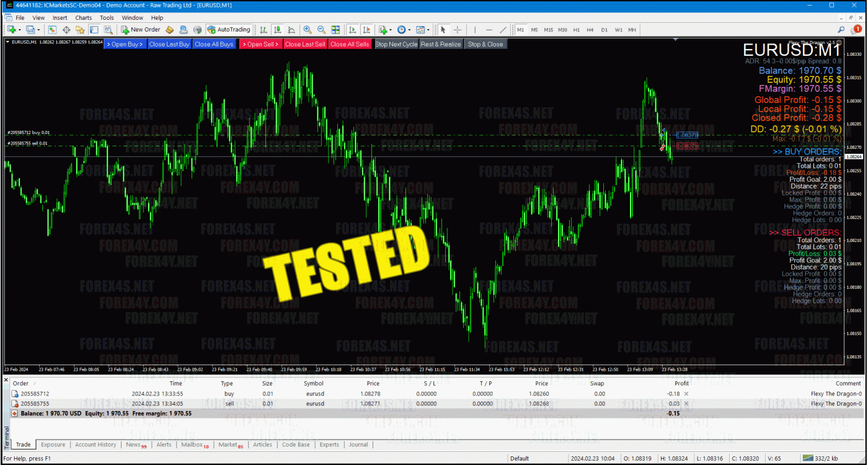Select the Crosshair cursor tool
868x465 pixels.
[458, 30]
